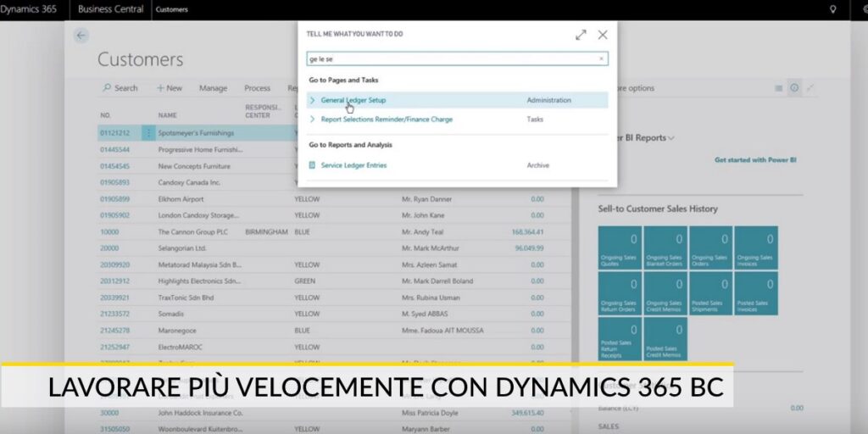Click balance 168,364.41

[x=527, y=232]
